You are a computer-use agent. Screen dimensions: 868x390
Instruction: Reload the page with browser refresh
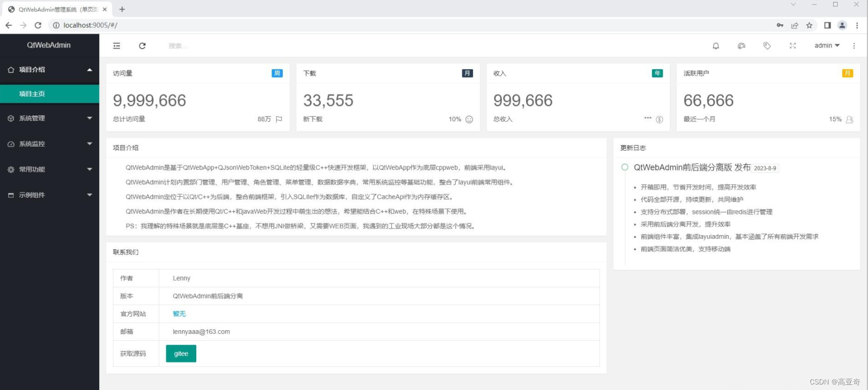(38, 25)
